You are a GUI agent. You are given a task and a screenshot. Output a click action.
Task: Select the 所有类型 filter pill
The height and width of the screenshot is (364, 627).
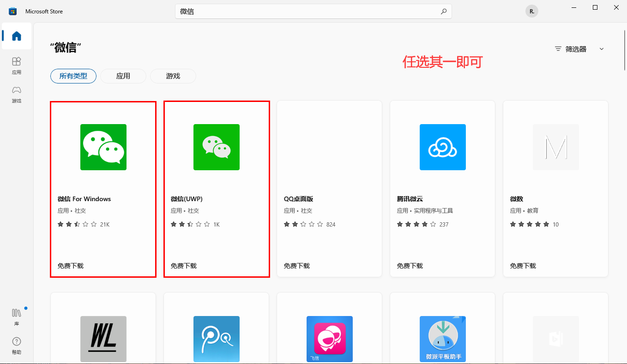point(73,76)
